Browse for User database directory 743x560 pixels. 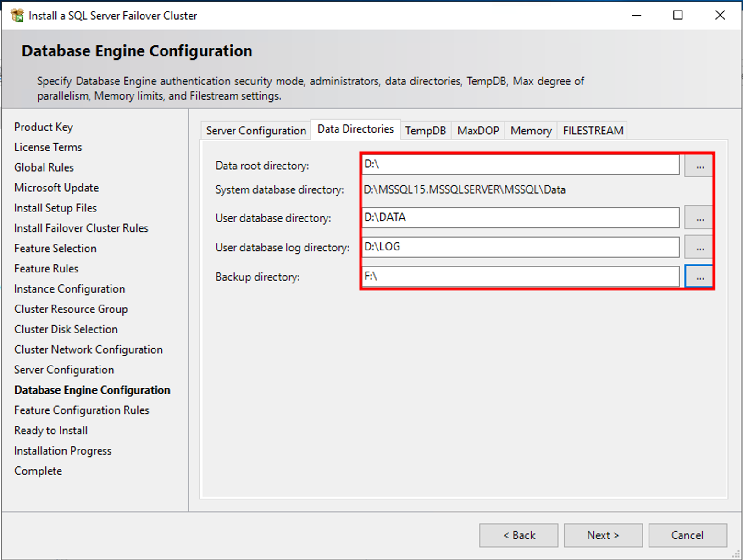[x=699, y=217]
